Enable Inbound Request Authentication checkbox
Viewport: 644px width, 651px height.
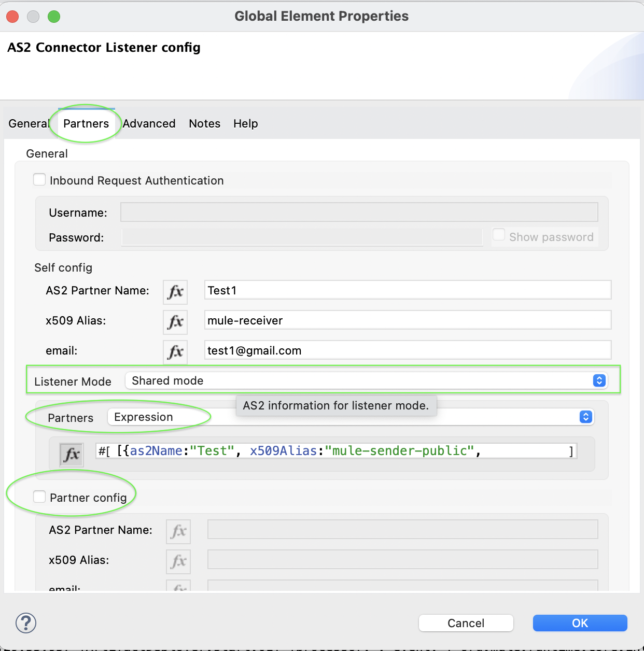[x=39, y=180]
